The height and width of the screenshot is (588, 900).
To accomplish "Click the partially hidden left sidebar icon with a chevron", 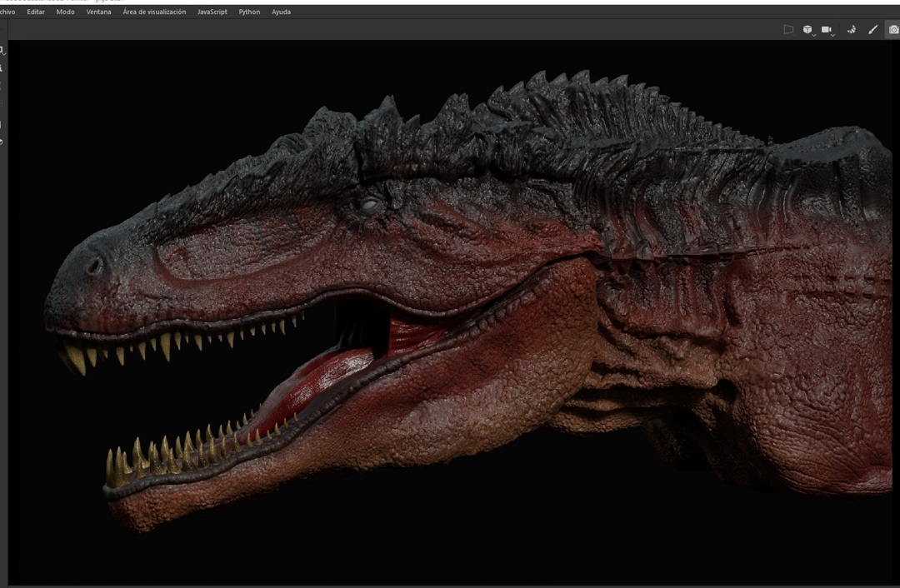I will point(2,51).
